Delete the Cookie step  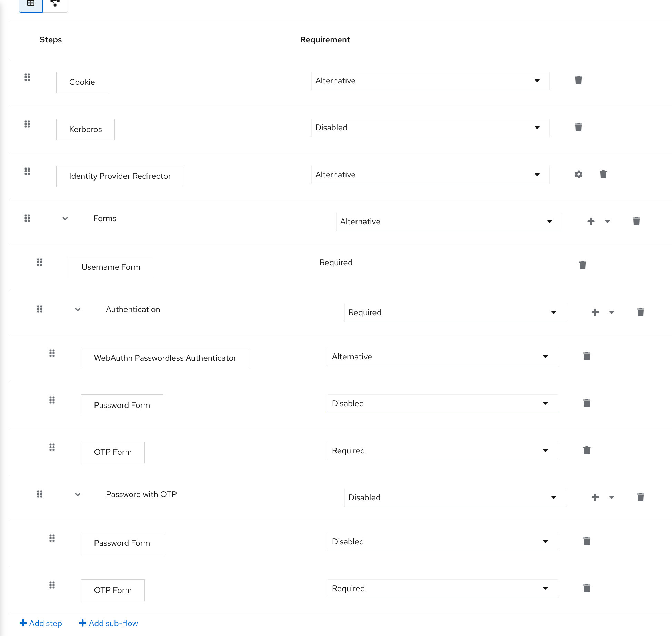click(578, 80)
